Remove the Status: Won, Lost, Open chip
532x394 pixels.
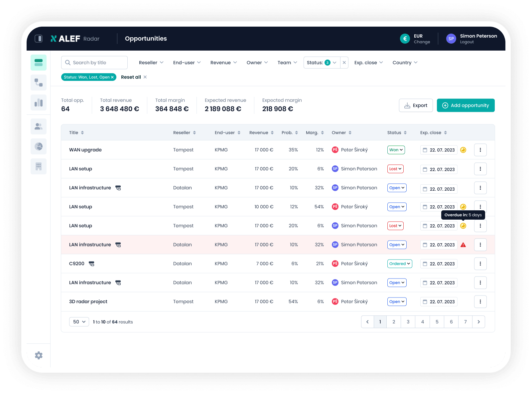point(112,77)
